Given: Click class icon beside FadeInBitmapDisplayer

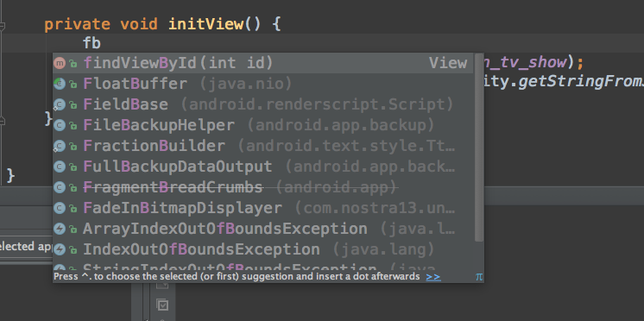Looking at the screenshot, I should tap(60, 208).
